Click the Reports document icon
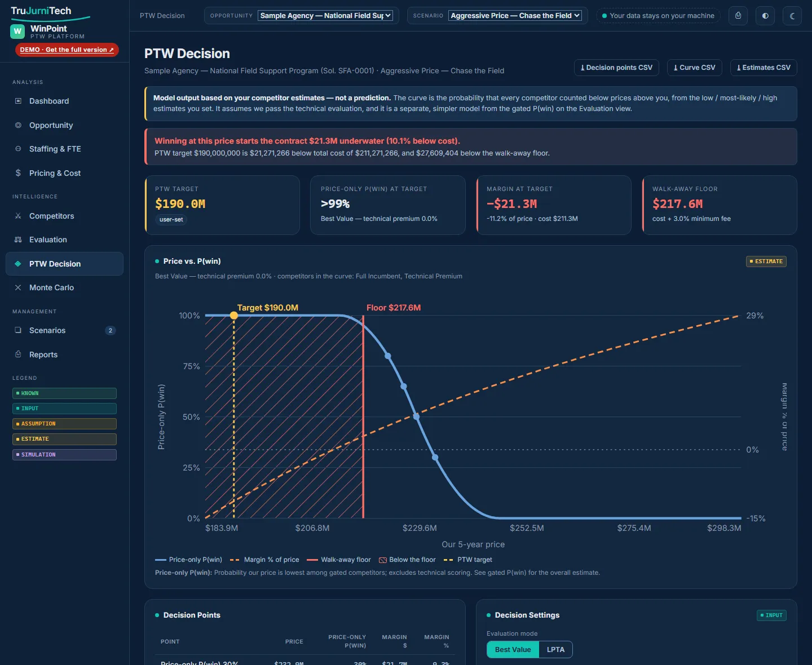Viewport: 812px width, 665px height. click(18, 354)
